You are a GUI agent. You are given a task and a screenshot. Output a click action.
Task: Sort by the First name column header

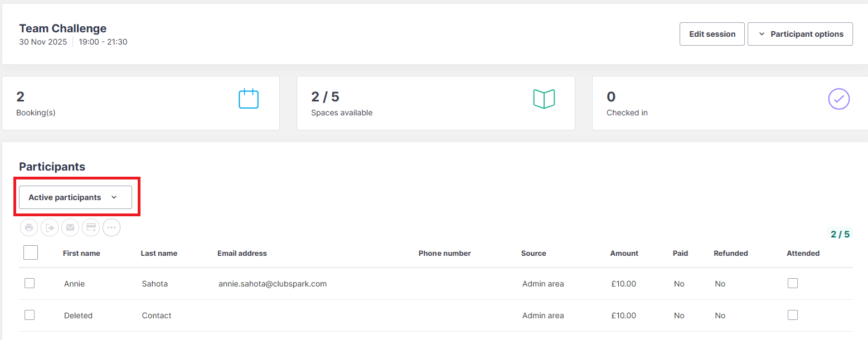[x=81, y=253]
